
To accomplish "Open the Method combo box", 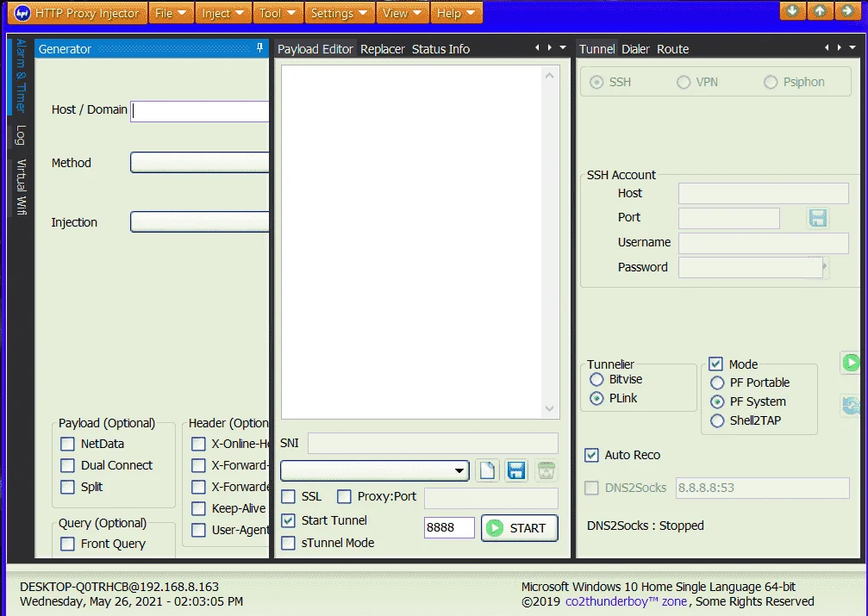I will pyautogui.click(x=200, y=163).
